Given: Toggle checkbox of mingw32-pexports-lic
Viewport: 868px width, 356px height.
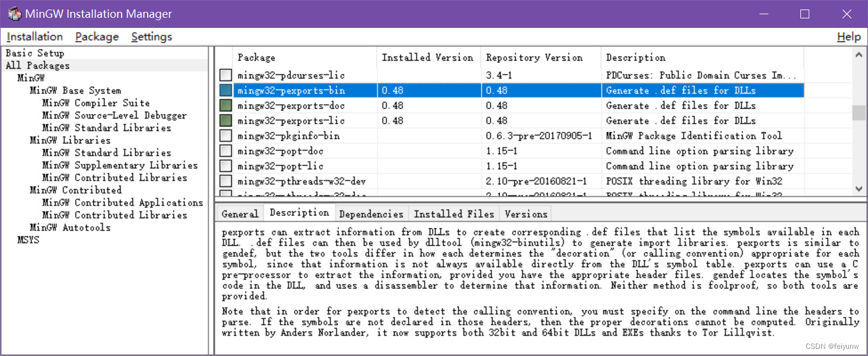Looking at the screenshot, I should pyautogui.click(x=225, y=120).
